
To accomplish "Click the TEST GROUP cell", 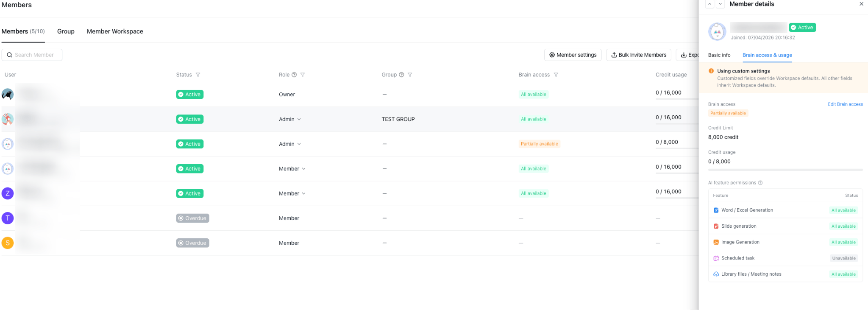I will click(x=398, y=119).
